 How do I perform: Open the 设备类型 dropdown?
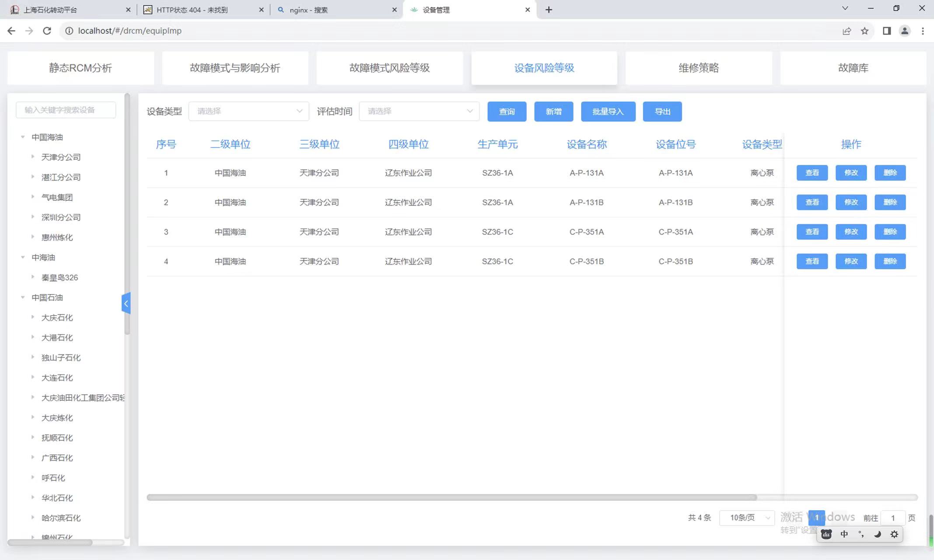click(x=248, y=111)
